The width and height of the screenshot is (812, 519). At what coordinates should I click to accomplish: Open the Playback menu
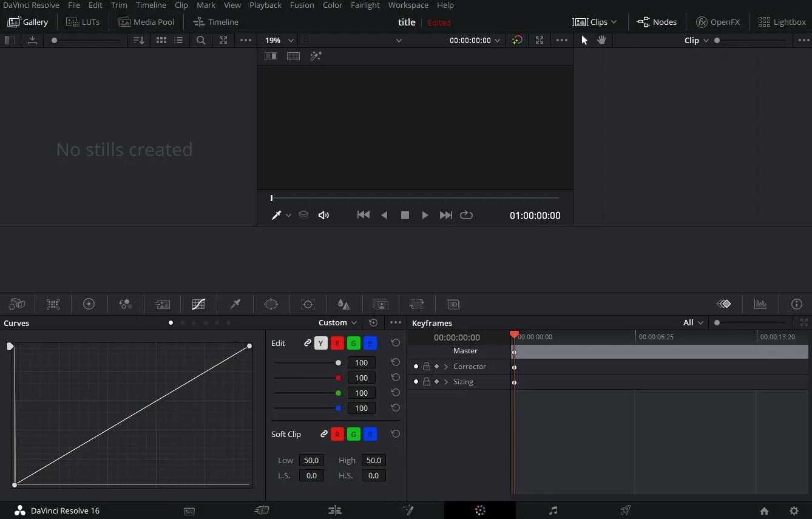click(266, 5)
